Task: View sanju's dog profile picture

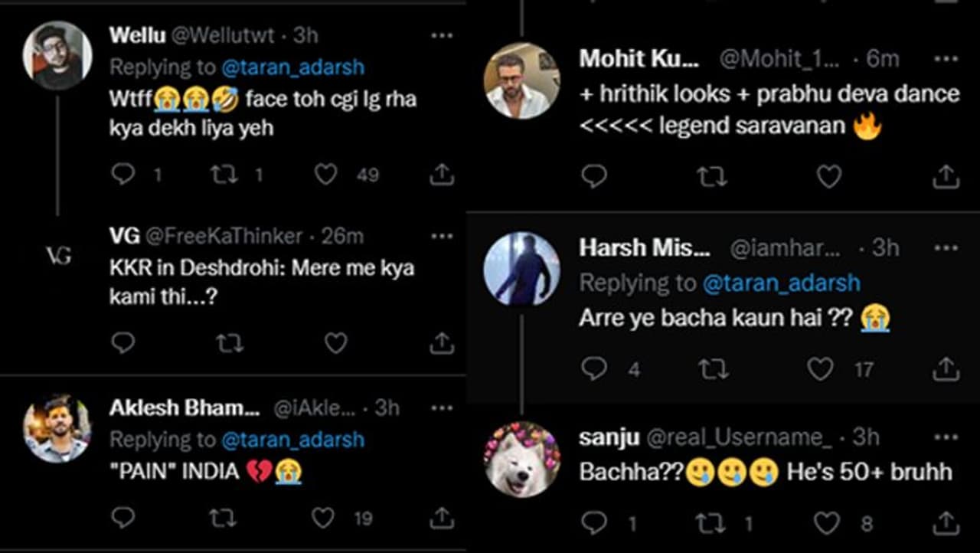Action: click(x=522, y=460)
